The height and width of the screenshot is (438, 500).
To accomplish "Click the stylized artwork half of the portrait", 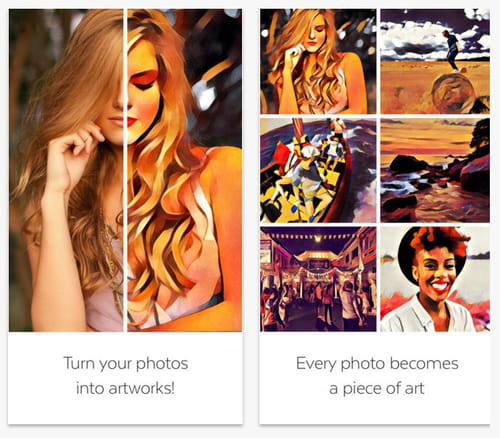I will pyautogui.click(x=185, y=170).
